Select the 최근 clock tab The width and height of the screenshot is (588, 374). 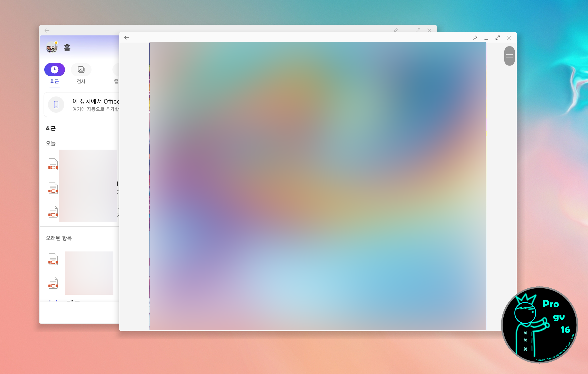click(55, 70)
